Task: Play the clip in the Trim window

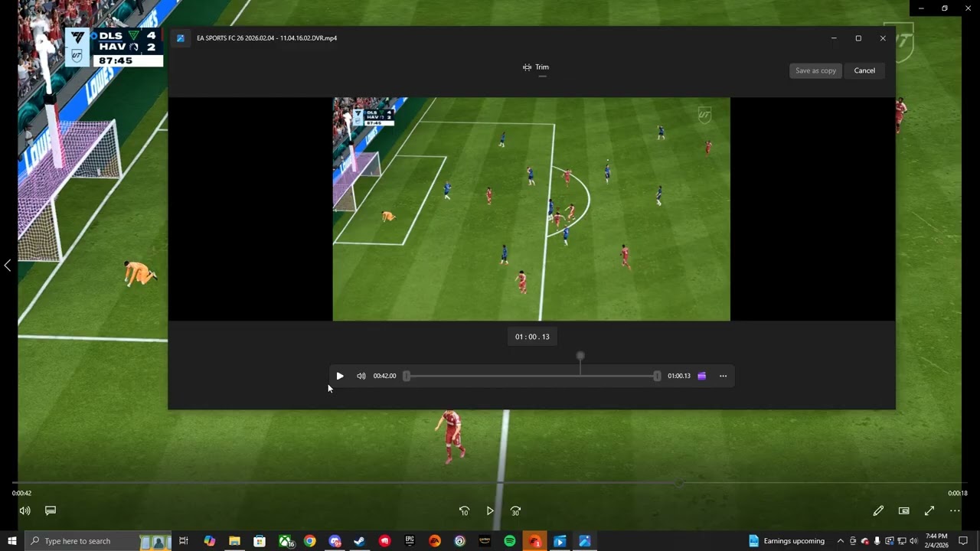Action: (x=340, y=376)
